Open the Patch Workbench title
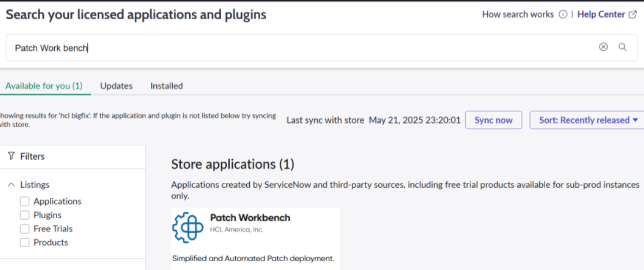Image resolution: width=644 pixels, height=270 pixels. coord(250,218)
